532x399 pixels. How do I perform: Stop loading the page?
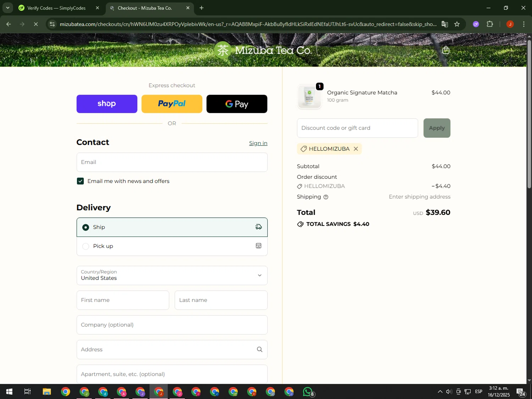[36, 24]
